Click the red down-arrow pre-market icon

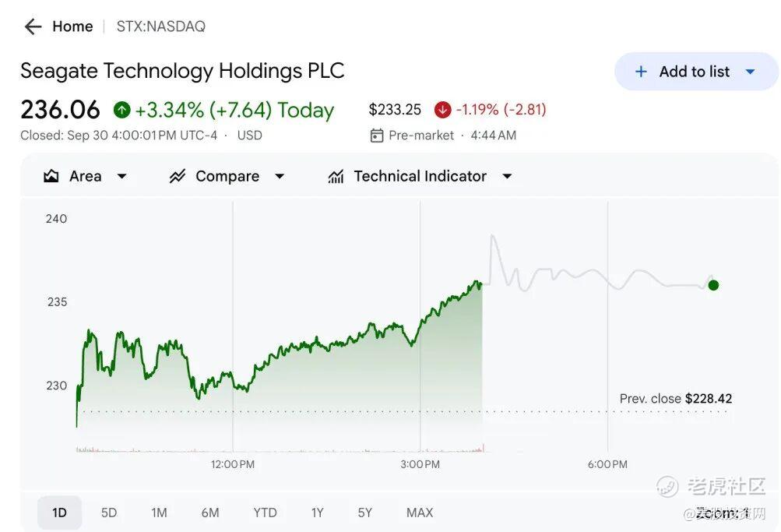coord(442,110)
